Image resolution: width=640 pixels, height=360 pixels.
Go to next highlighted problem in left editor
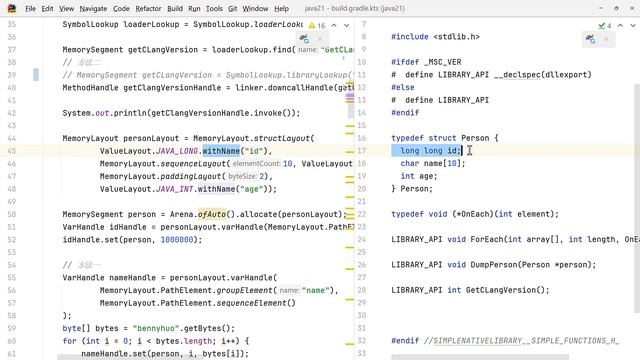[x=347, y=25]
